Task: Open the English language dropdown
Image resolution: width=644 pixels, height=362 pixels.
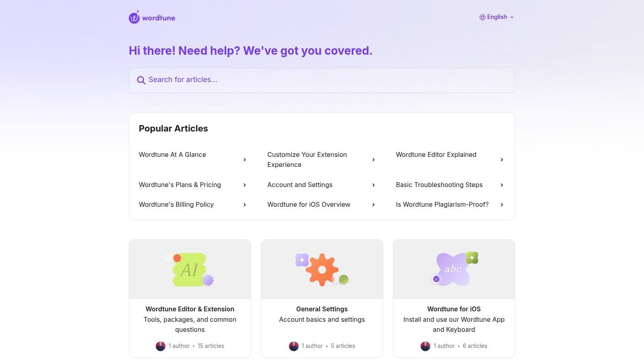Action: (x=497, y=17)
